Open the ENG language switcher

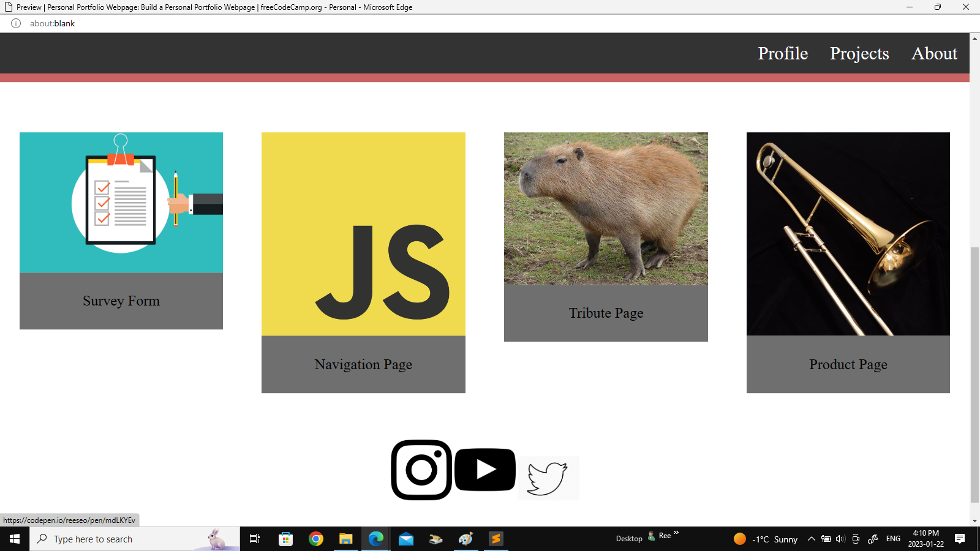pos(893,539)
